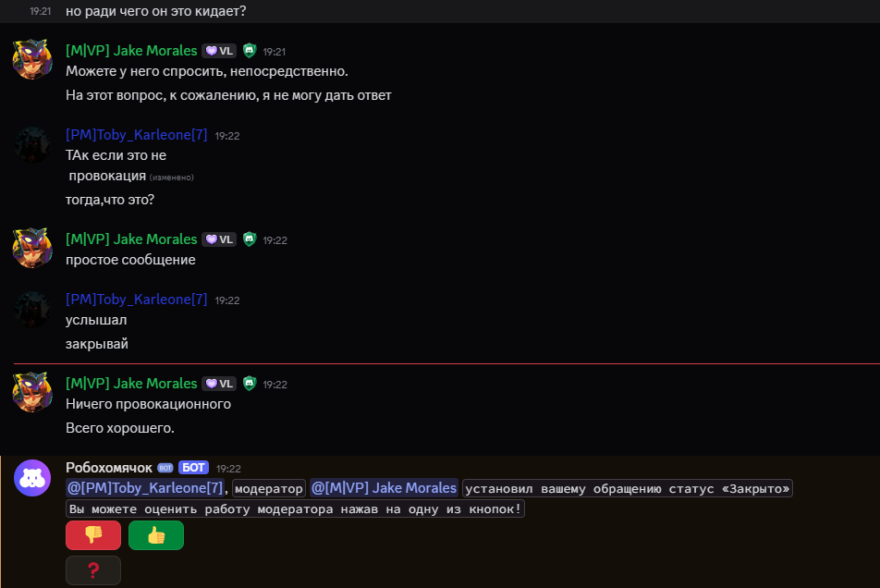Click VL server tag above 'простое сообщение'

(219, 239)
